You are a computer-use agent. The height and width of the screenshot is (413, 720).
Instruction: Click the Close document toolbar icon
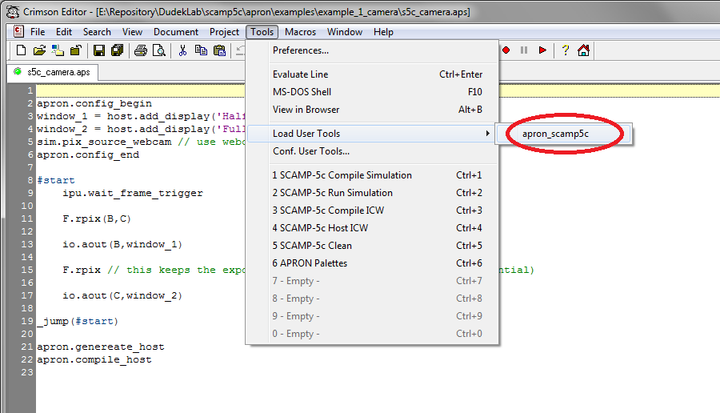pyautogui.click(x=76, y=51)
